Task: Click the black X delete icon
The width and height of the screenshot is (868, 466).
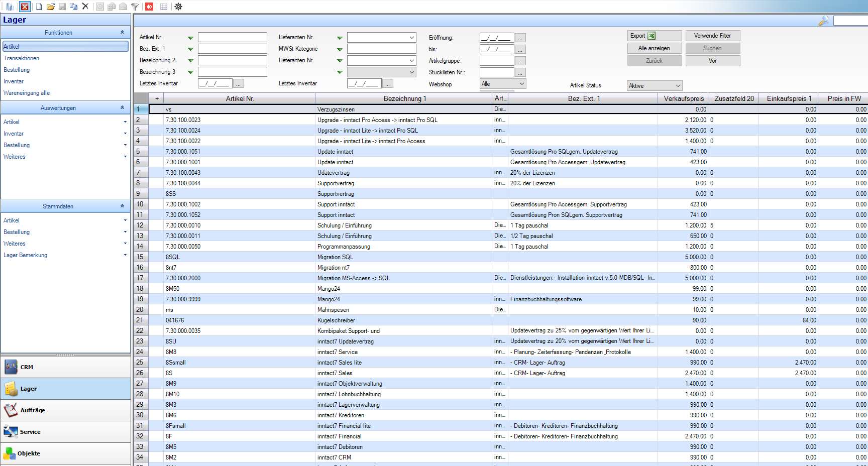Action: tap(85, 7)
